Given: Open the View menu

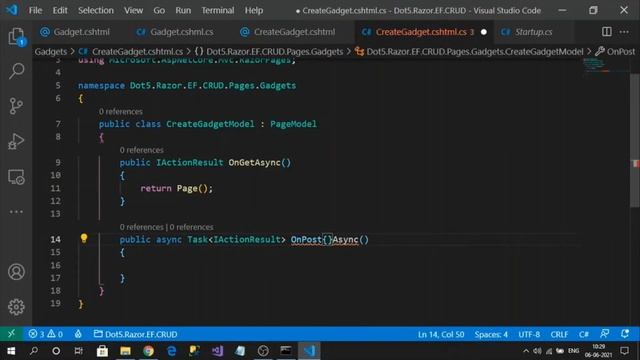Looking at the screenshot, I should point(133,10).
